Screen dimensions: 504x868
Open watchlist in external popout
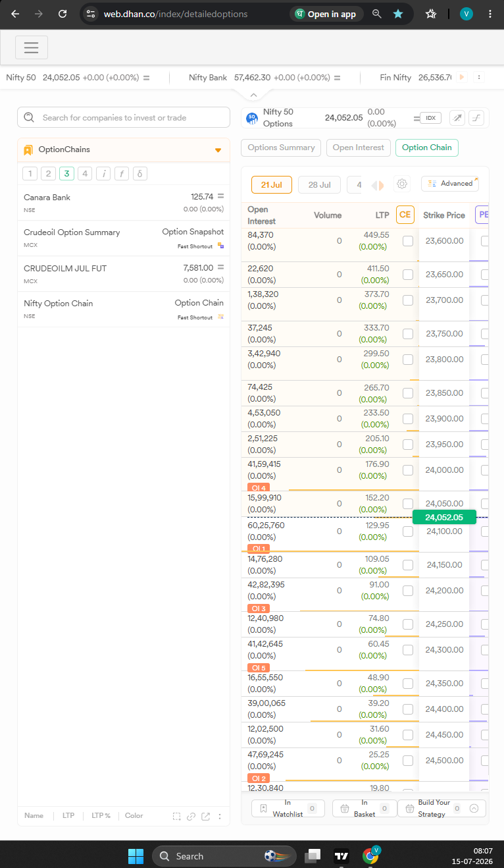[x=205, y=816]
